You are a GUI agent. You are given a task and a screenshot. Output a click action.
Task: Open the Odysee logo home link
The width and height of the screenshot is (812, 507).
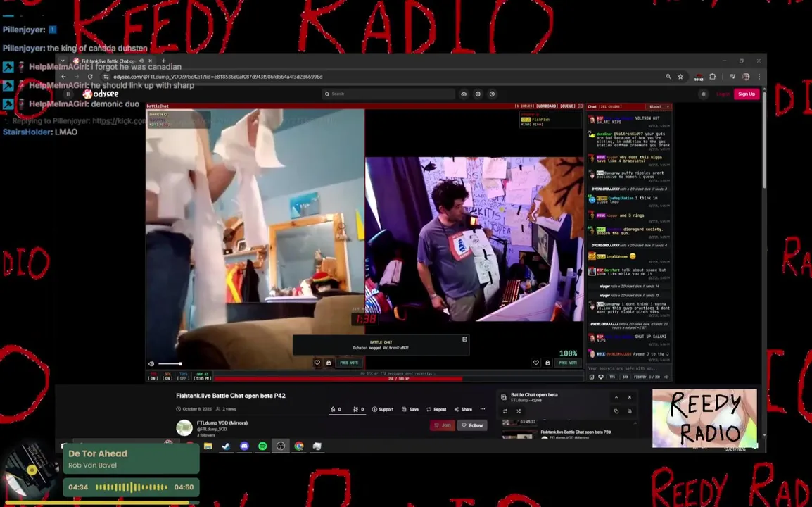tap(101, 94)
